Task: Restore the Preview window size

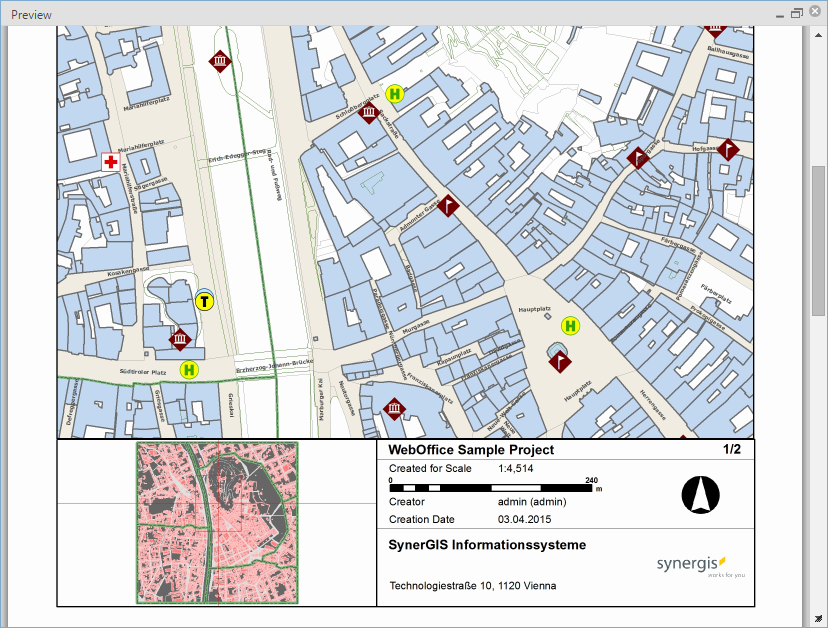Action: (x=796, y=13)
